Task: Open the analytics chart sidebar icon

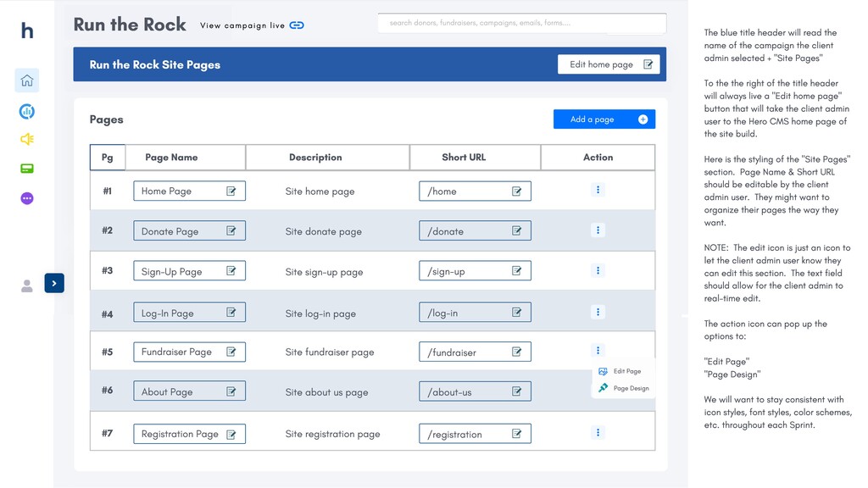Action: tap(26, 112)
